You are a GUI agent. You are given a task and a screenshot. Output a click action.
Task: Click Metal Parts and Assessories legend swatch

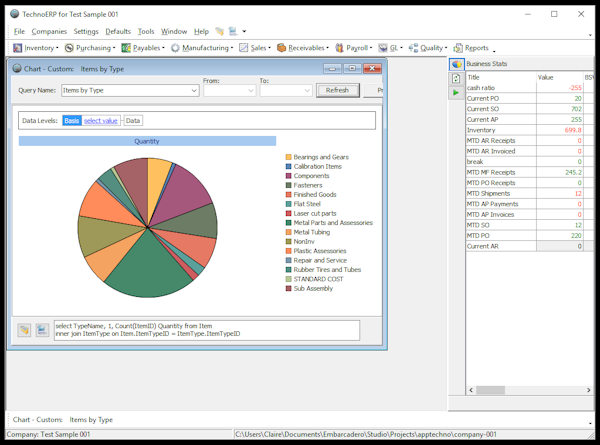click(x=289, y=223)
